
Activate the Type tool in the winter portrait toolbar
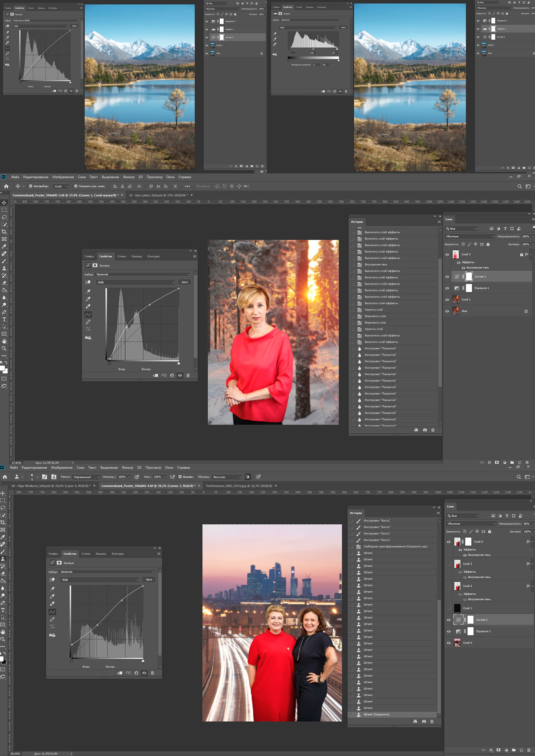pos(4,319)
